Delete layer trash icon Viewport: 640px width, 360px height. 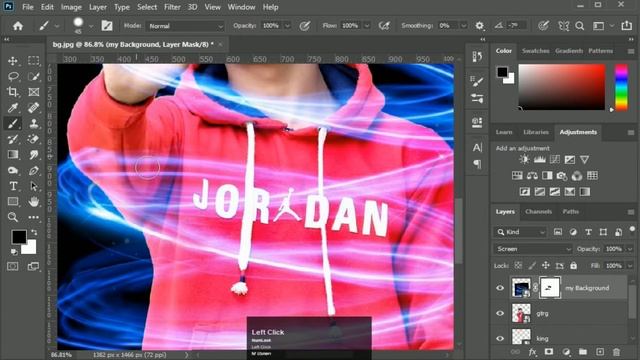(x=616, y=351)
